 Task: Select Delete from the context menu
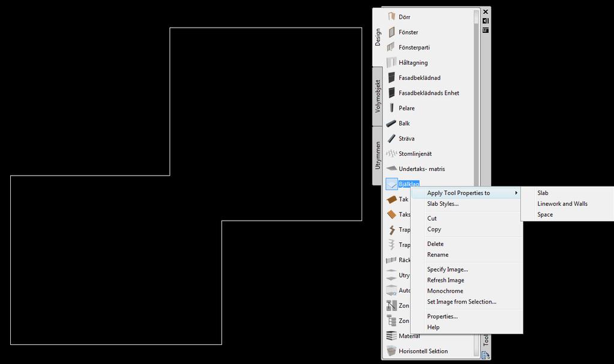pyautogui.click(x=466, y=243)
